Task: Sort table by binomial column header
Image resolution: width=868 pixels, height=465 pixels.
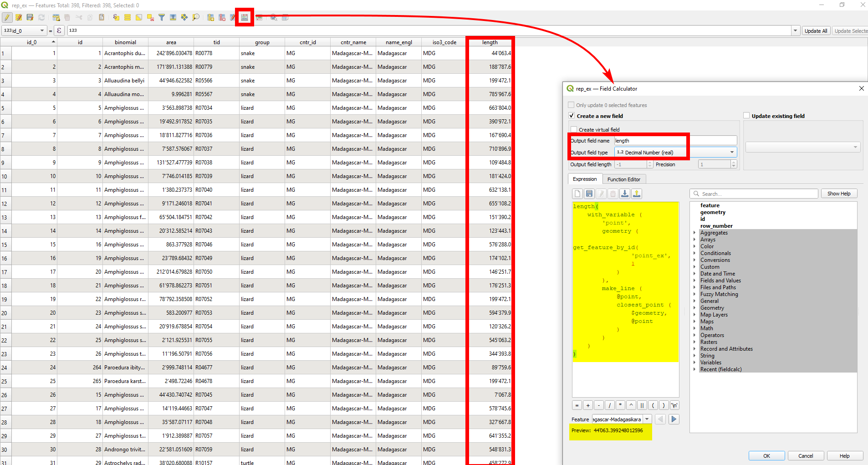Action: pyautogui.click(x=125, y=42)
